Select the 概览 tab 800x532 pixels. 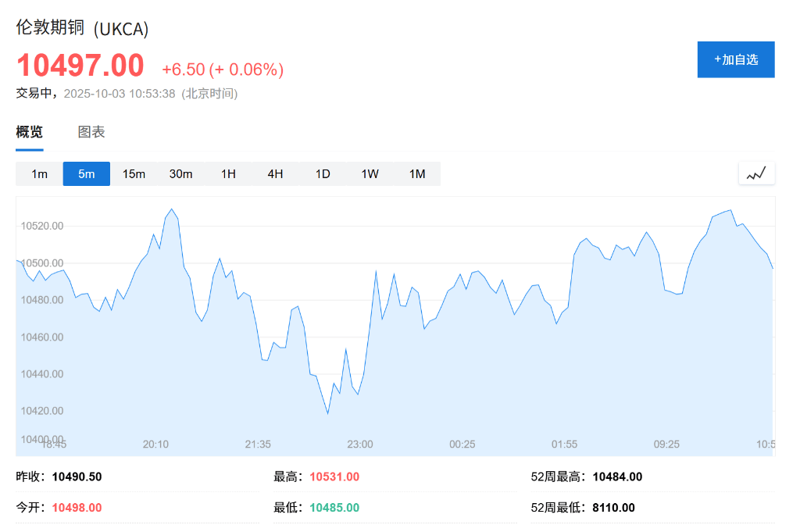[x=28, y=131]
